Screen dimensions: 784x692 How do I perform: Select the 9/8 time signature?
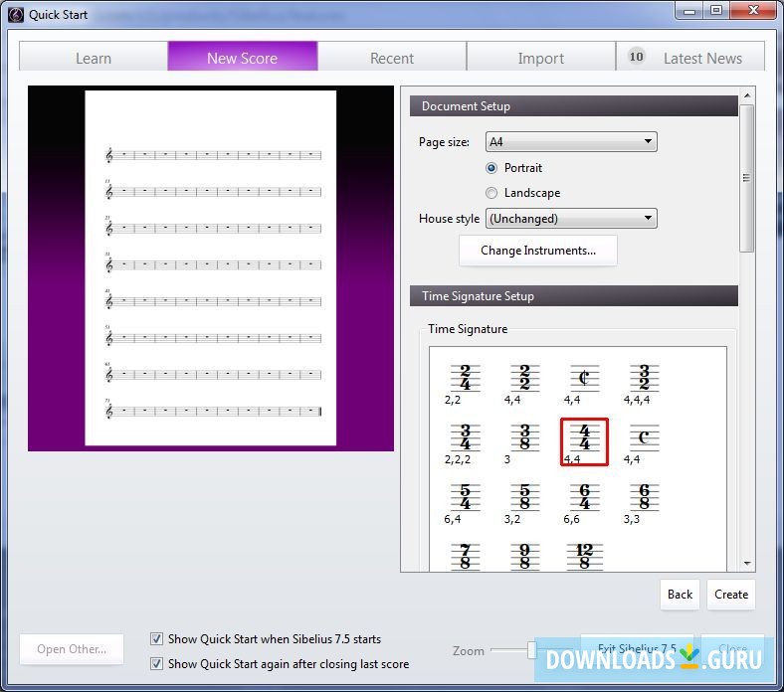(524, 557)
